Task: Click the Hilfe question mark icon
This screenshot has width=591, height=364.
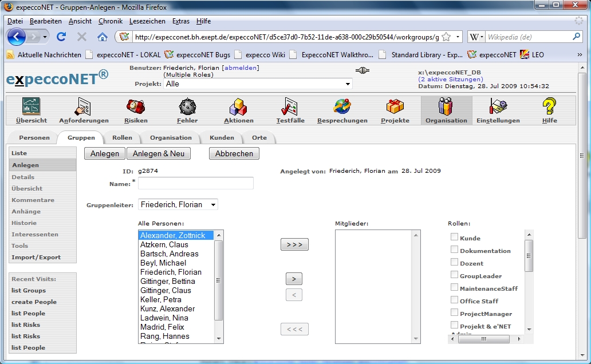Action: point(549,106)
